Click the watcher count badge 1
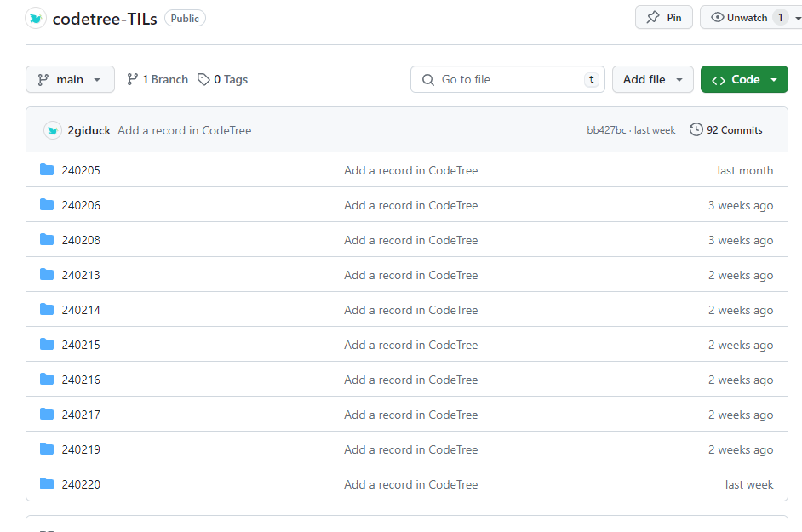The width and height of the screenshot is (802, 532). pyautogui.click(x=781, y=18)
